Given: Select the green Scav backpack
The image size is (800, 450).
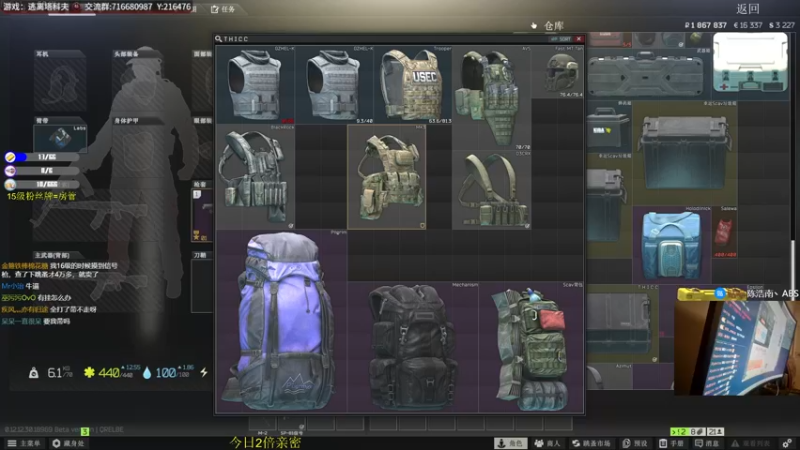Looking at the screenshot, I should (x=531, y=347).
